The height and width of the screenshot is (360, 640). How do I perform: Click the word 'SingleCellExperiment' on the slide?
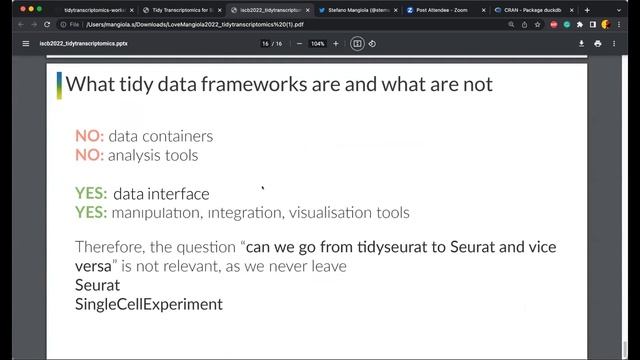[x=149, y=304]
